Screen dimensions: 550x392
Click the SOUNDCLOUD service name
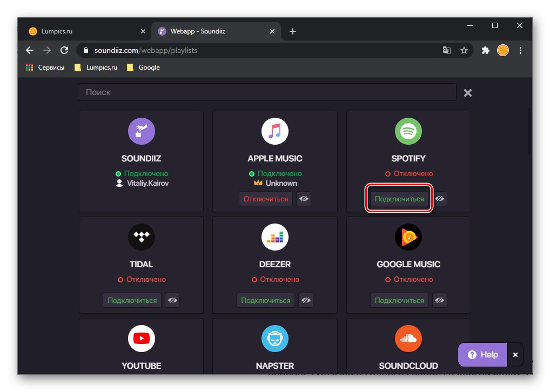tap(408, 366)
